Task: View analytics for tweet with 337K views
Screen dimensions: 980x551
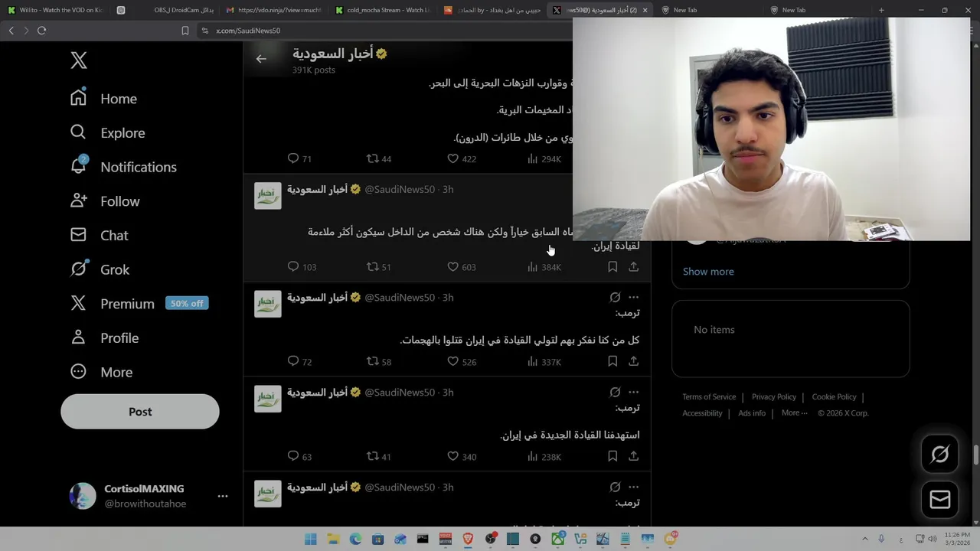Action: pos(544,361)
